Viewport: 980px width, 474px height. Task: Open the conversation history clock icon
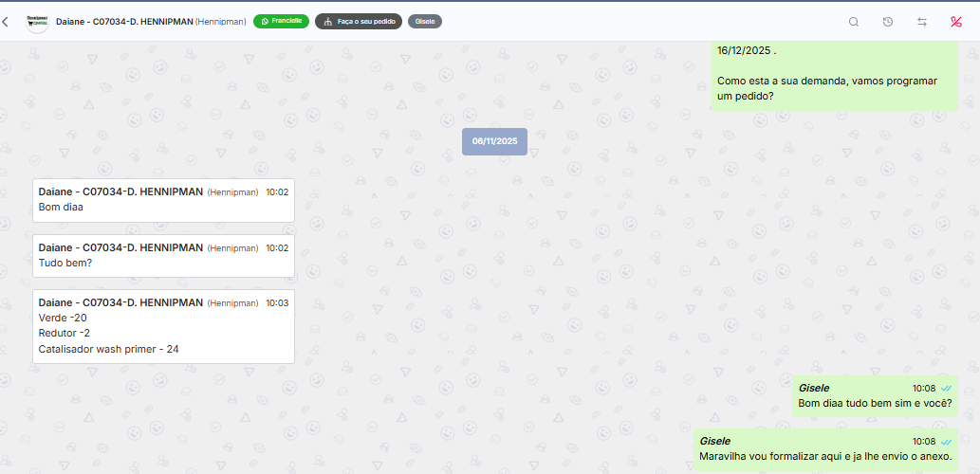pyautogui.click(x=887, y=22)
